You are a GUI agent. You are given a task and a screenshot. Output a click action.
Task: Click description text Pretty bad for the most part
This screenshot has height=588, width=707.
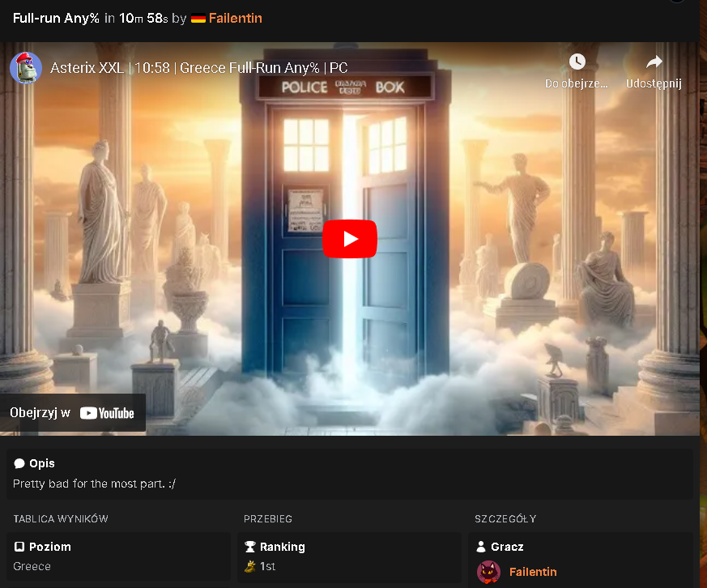click(x=94, y=484)
